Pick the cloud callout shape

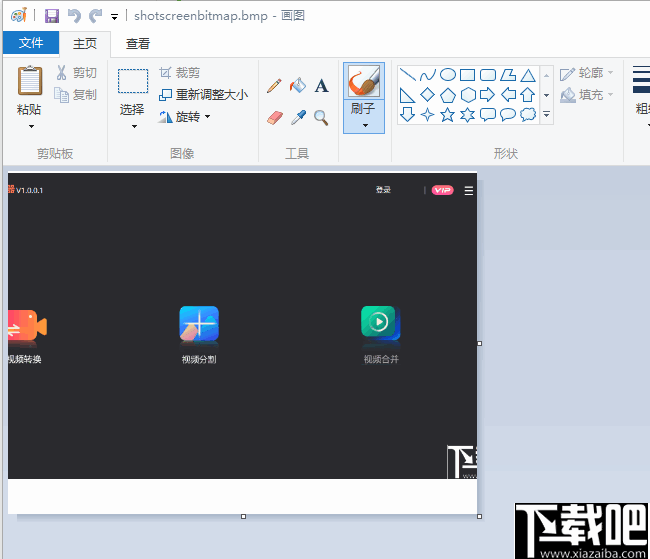tap(528, 114)
